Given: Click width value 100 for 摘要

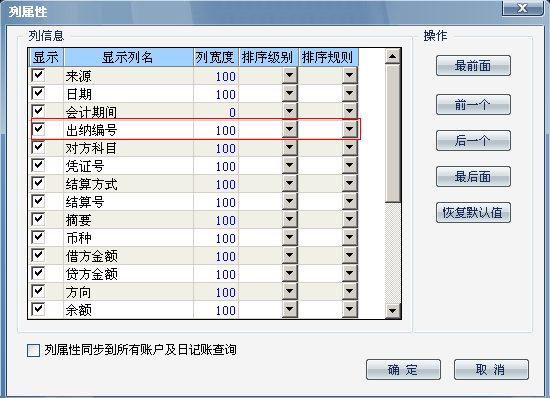Looking at the screenshot, I should click(x=216, y=220).
